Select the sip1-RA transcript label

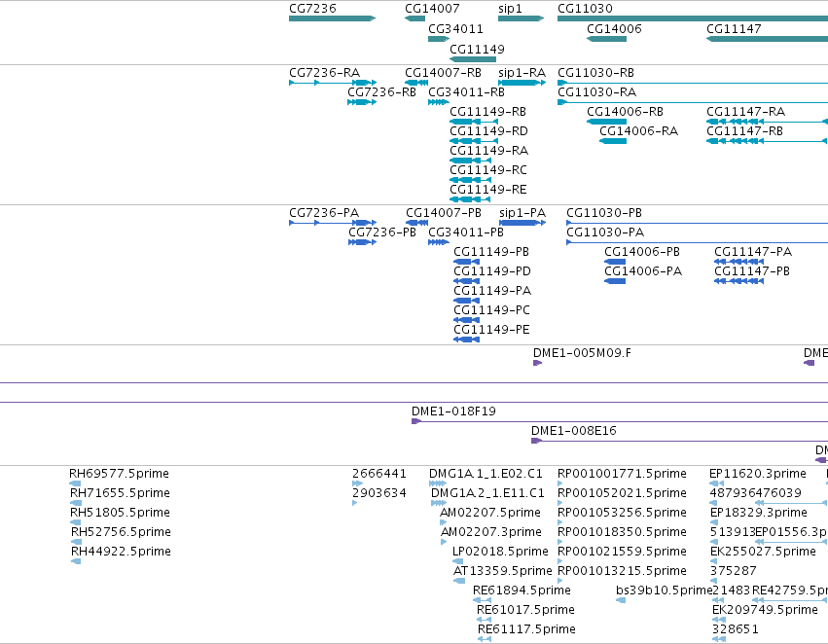tap(522, 72)
